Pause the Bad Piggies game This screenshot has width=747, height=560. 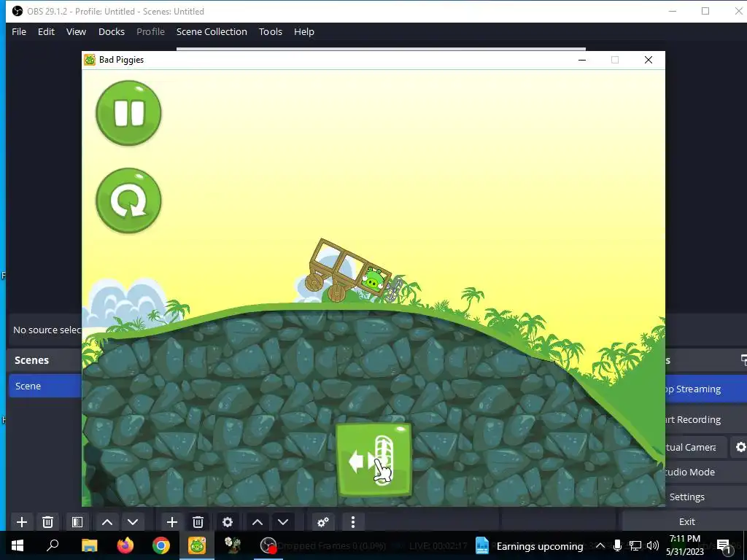tap(128, 113)
